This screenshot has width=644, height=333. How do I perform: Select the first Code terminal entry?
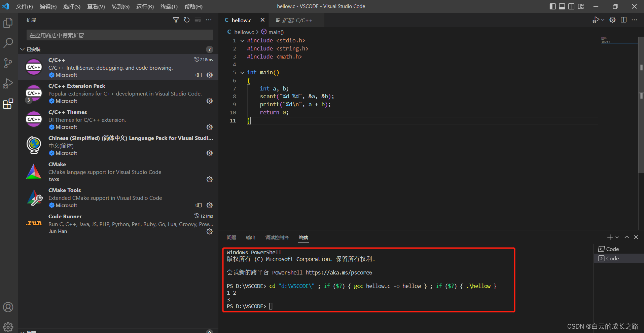(x=619, y=249)
